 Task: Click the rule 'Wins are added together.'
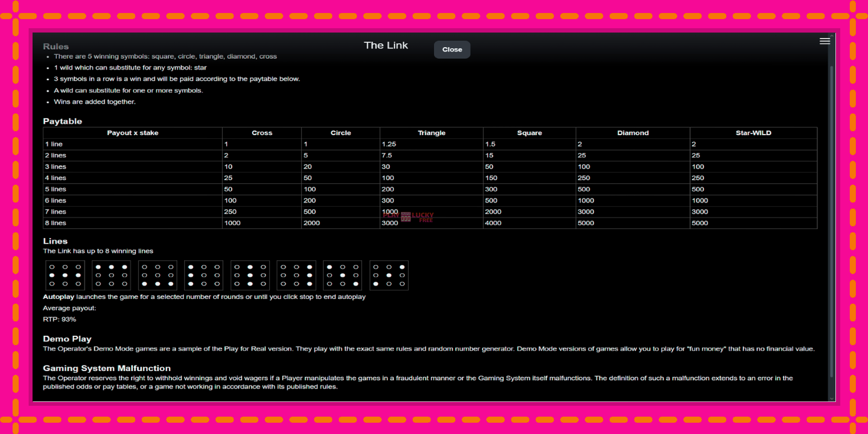95,102
